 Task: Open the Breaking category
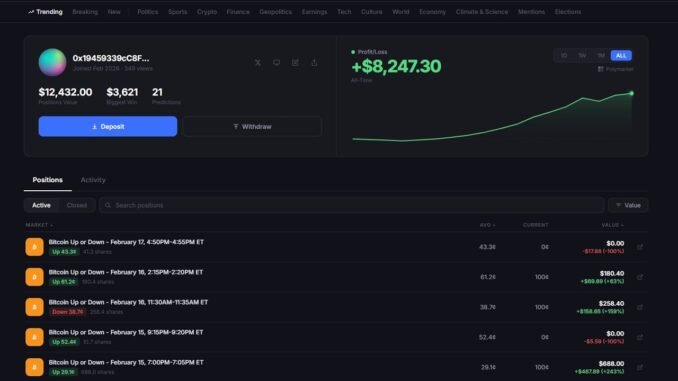click(x=85, y=12)
